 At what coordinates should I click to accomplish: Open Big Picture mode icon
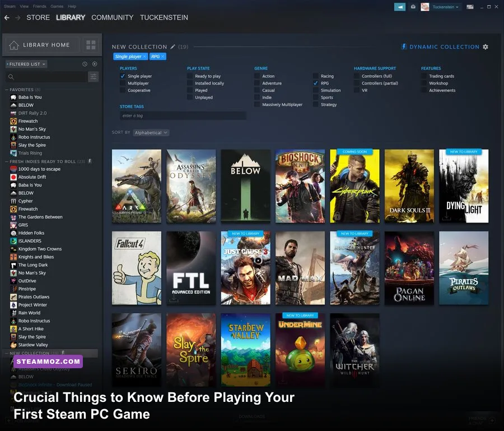tap(470, 7)
